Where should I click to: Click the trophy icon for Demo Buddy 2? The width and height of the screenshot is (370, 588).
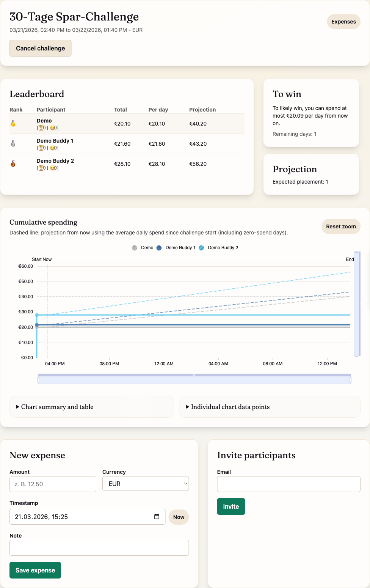[x=41, y=168]
